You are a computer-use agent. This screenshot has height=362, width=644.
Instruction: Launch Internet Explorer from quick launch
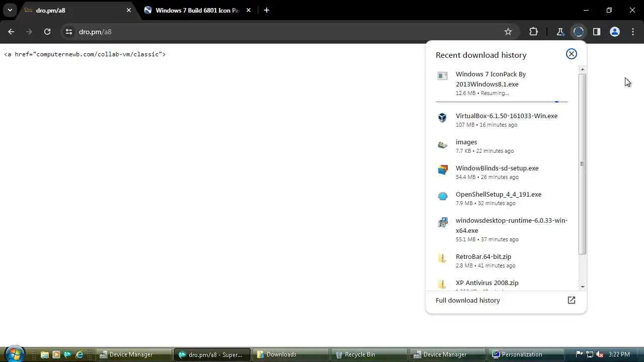79,354
